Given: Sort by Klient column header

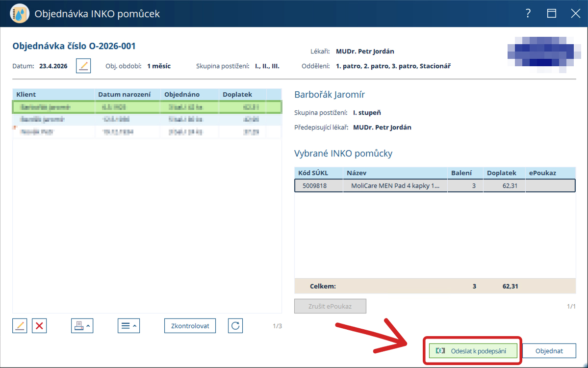Looking at the screenshot, I should coord(53,94).
